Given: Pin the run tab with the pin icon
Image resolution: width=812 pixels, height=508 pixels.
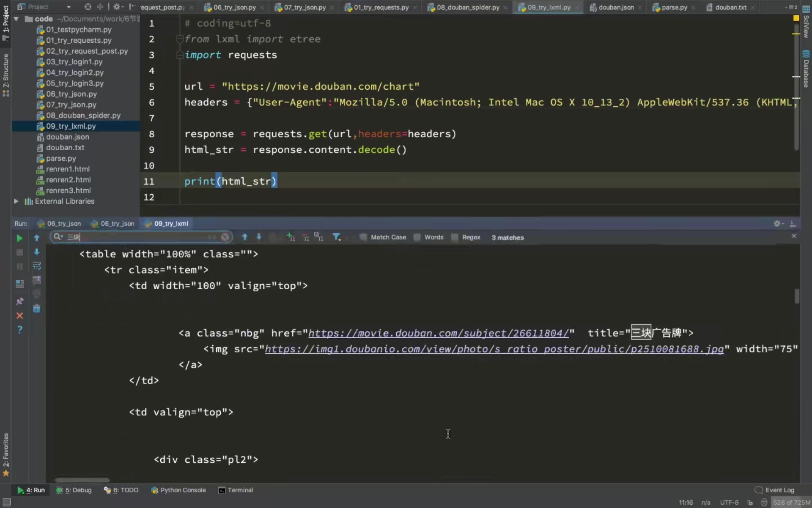Looking at the screenshot, I should [19, 301].
